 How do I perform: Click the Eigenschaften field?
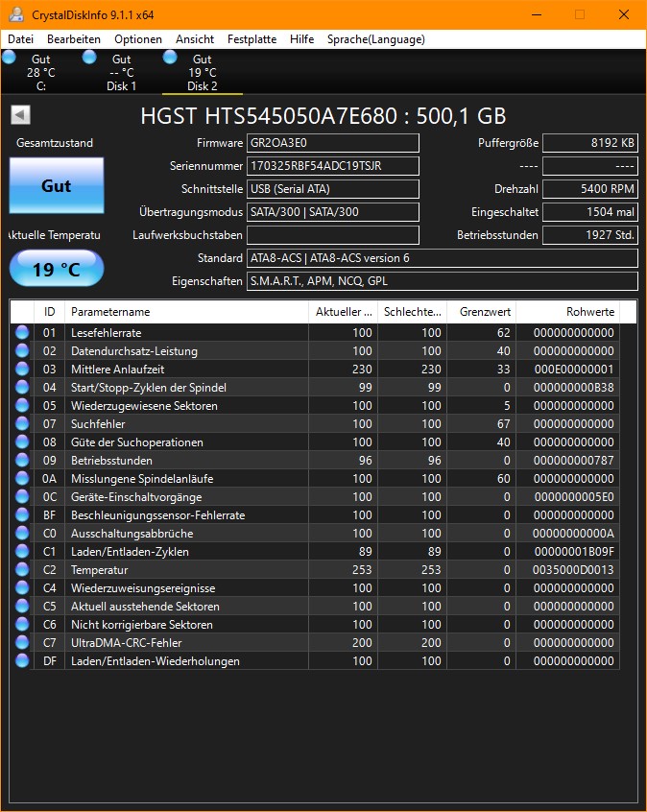(442, 281)
